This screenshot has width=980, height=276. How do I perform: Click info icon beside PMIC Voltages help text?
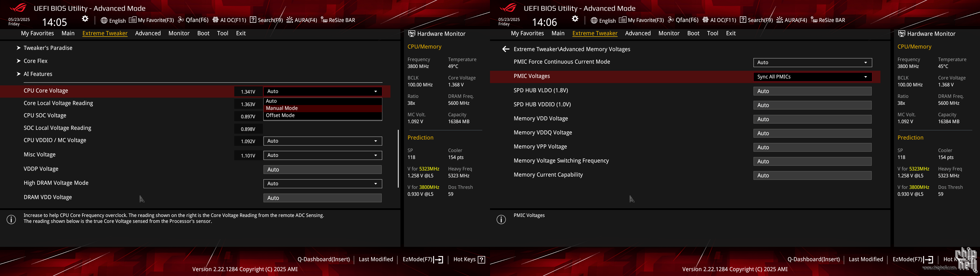click(501, 220)
